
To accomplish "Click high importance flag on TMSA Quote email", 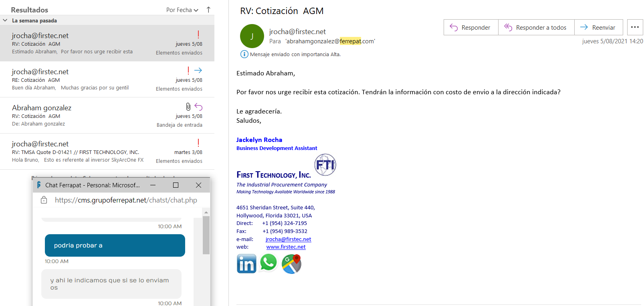I will point(198,143).
